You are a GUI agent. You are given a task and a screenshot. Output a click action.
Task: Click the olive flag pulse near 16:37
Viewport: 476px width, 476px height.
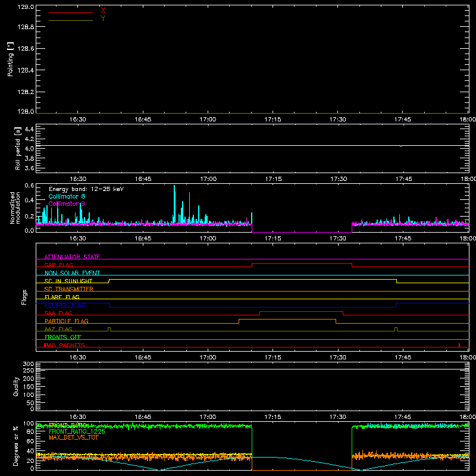point(109,329)
